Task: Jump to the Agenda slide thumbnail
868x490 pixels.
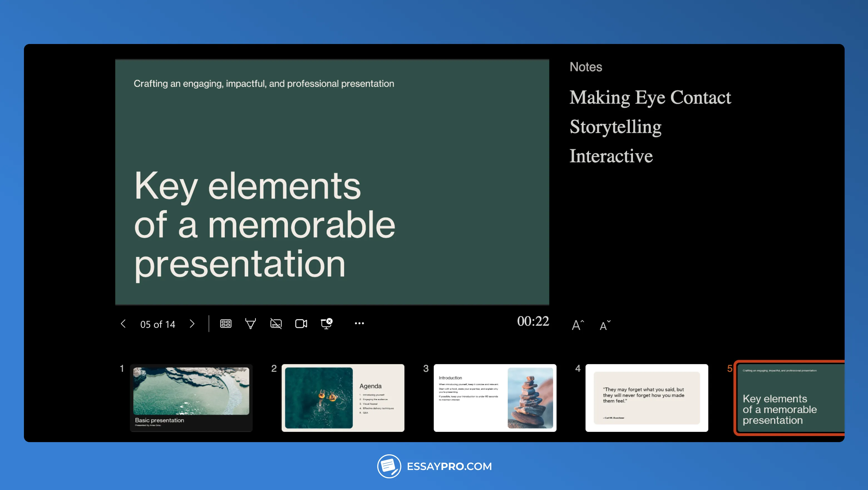Action: point(343,398)
